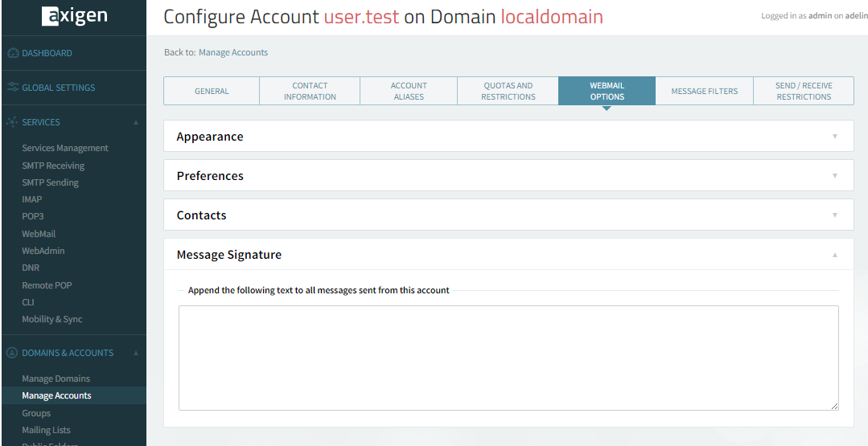Open Manage Domains in the sidebar
868x446 pixels.
[56, 378]
